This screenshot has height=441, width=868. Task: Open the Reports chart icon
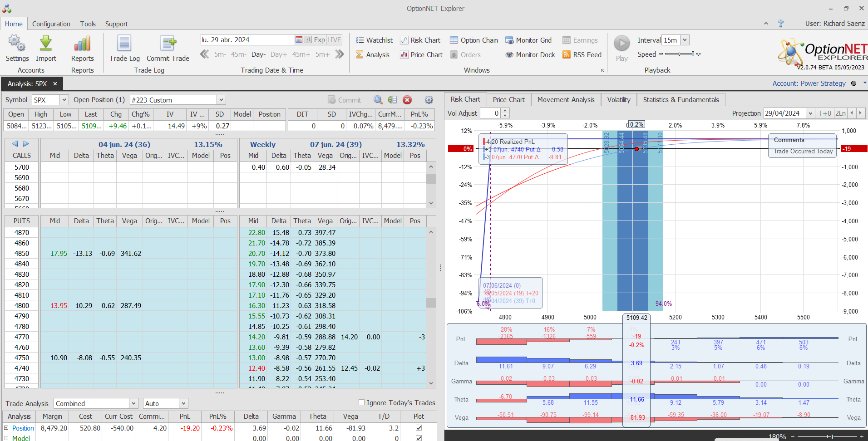[82, 44]
